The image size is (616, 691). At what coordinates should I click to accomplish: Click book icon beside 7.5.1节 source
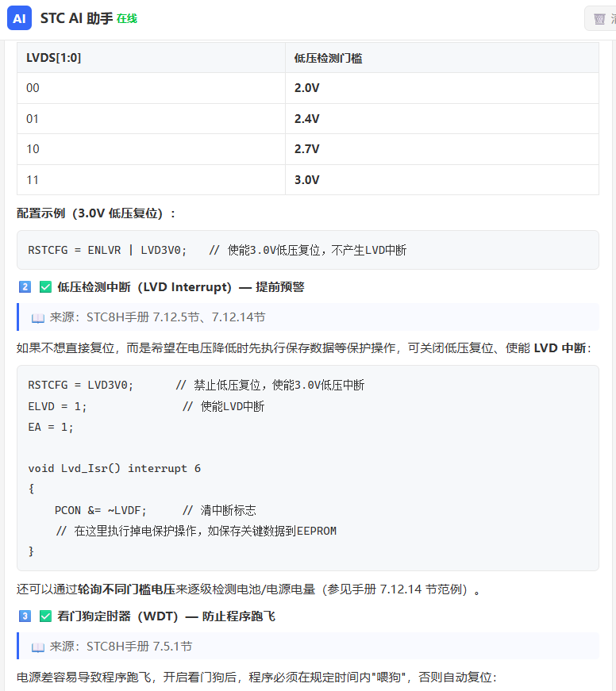tap(38, 647)
